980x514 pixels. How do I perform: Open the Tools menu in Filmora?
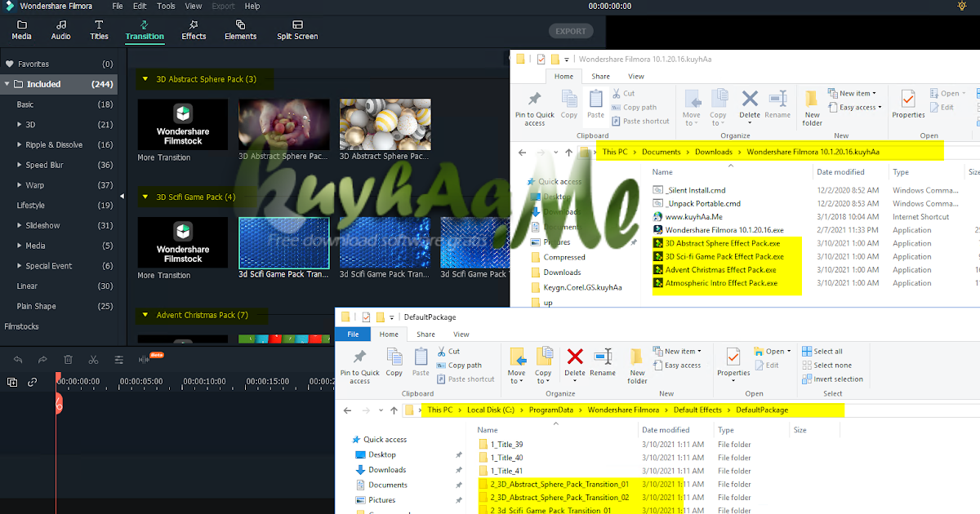pyautogui.click(x=166, y=6)
